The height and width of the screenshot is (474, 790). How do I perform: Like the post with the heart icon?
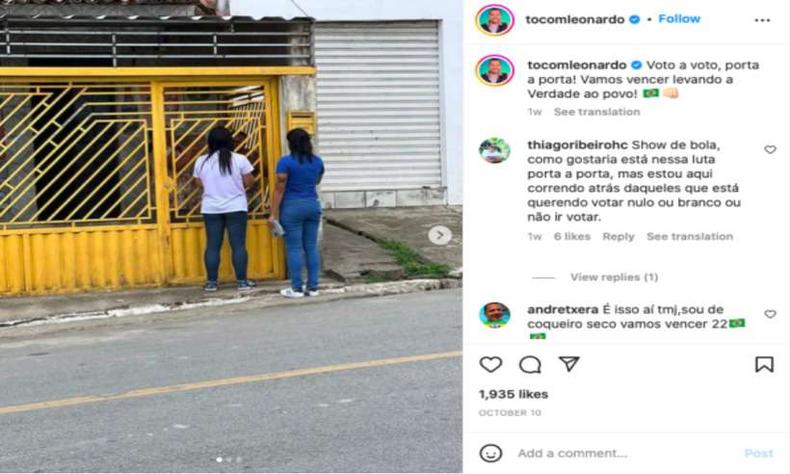point(490,364)
